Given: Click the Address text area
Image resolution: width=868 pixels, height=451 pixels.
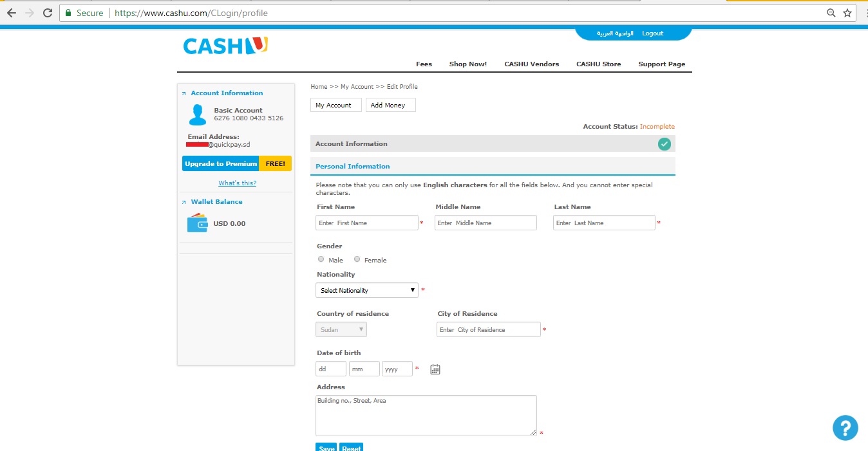Looking at the screenshot, I should tap(426, 415).
